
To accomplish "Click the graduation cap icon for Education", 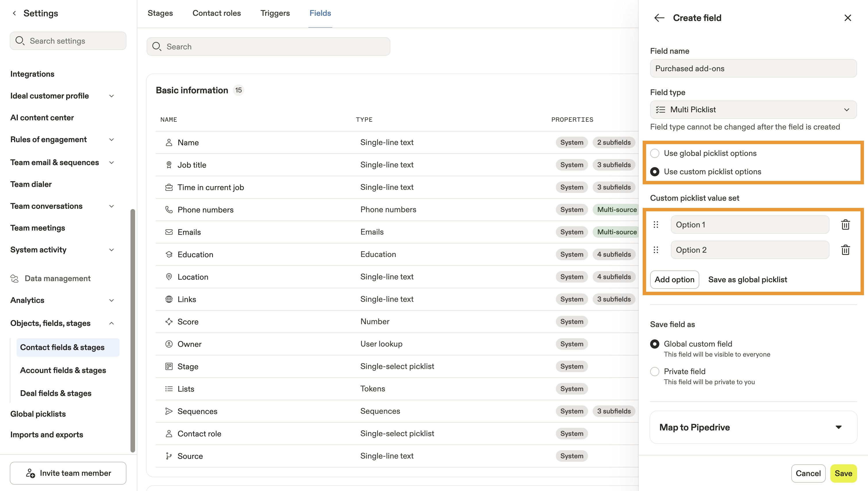I will [169, 255].
